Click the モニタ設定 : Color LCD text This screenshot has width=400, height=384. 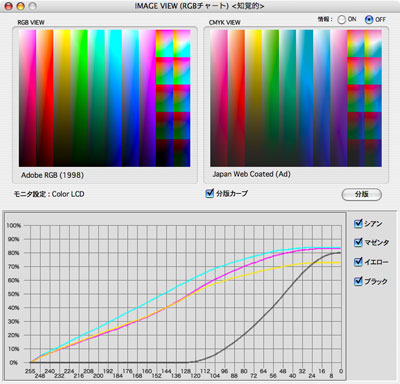(49, 194)
